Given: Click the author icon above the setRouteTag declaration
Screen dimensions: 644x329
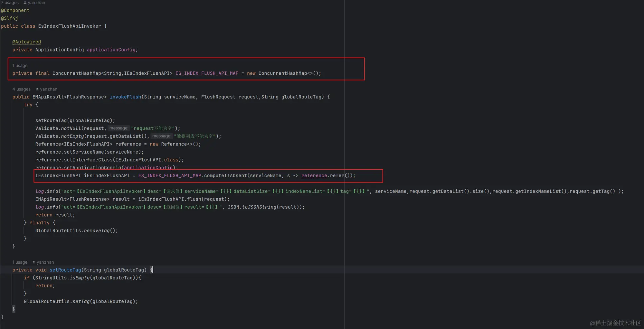Looking at the screenshot, I should coord(34,262).
